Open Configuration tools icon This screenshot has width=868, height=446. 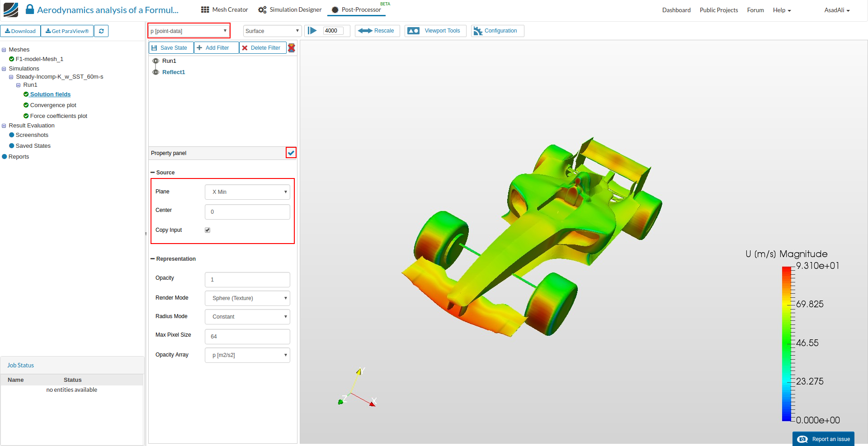pos(478,31)
